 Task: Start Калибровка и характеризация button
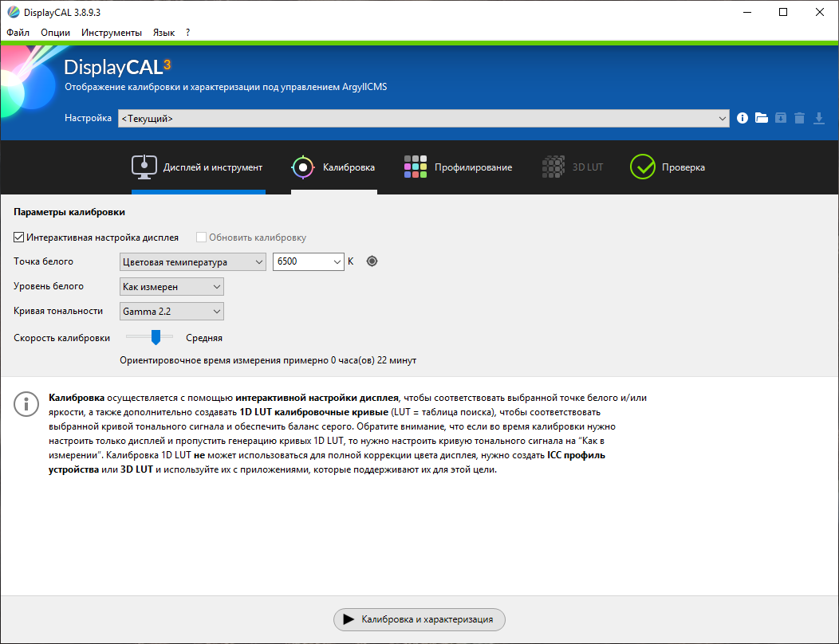point(419,619)
